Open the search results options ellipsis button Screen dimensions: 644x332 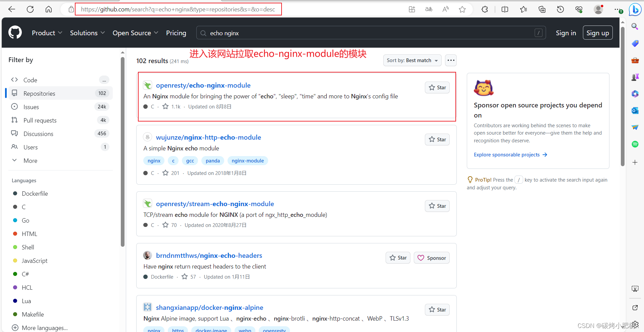tap(451, 60)
